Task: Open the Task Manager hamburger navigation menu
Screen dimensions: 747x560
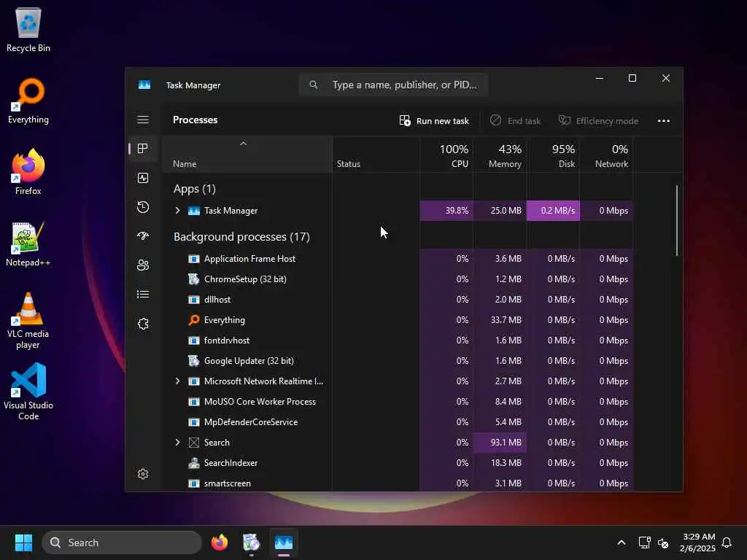Action: 143,120
